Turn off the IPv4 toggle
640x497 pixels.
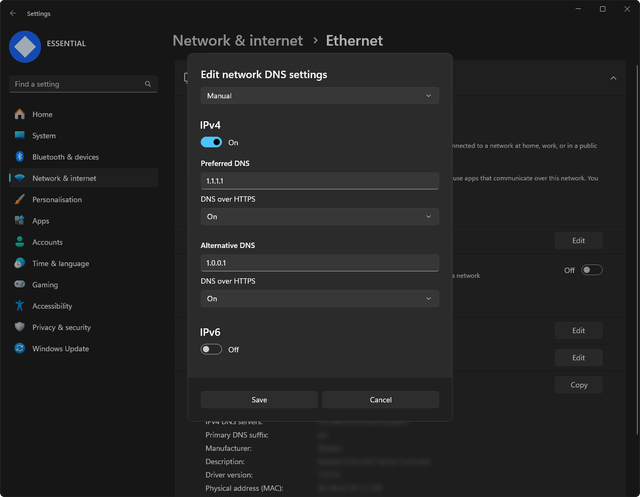[211, 143]
